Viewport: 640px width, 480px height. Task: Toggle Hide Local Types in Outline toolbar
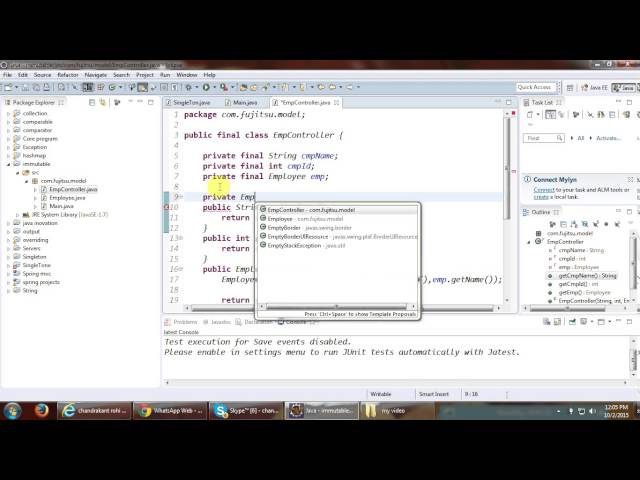[617, 224]
